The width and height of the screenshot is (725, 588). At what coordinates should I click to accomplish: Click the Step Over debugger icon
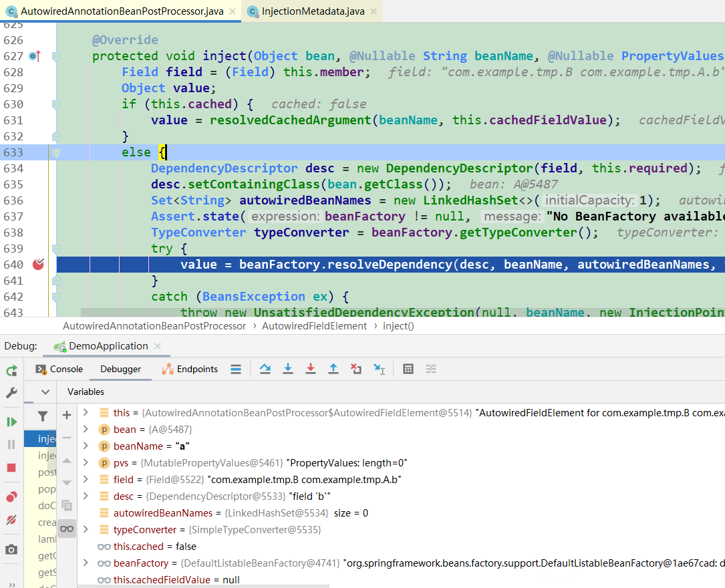[265, 369]
